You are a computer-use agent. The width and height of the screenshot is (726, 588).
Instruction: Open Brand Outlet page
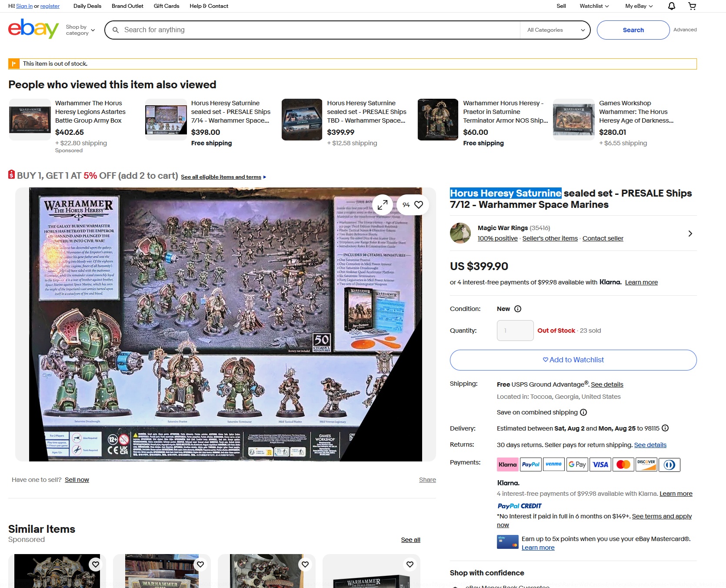tap(127, 6)
